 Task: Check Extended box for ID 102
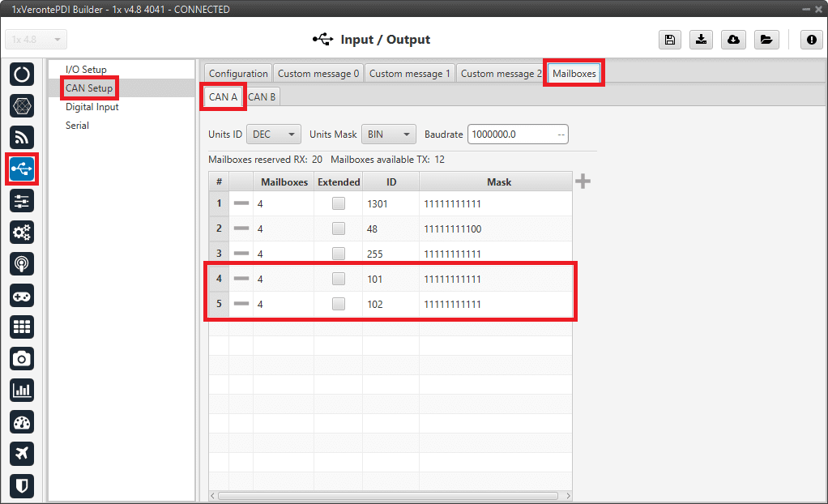click(x=339, y=304)
